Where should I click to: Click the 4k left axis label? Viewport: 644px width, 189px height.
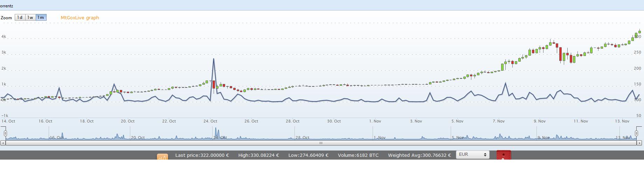(4, 36)
